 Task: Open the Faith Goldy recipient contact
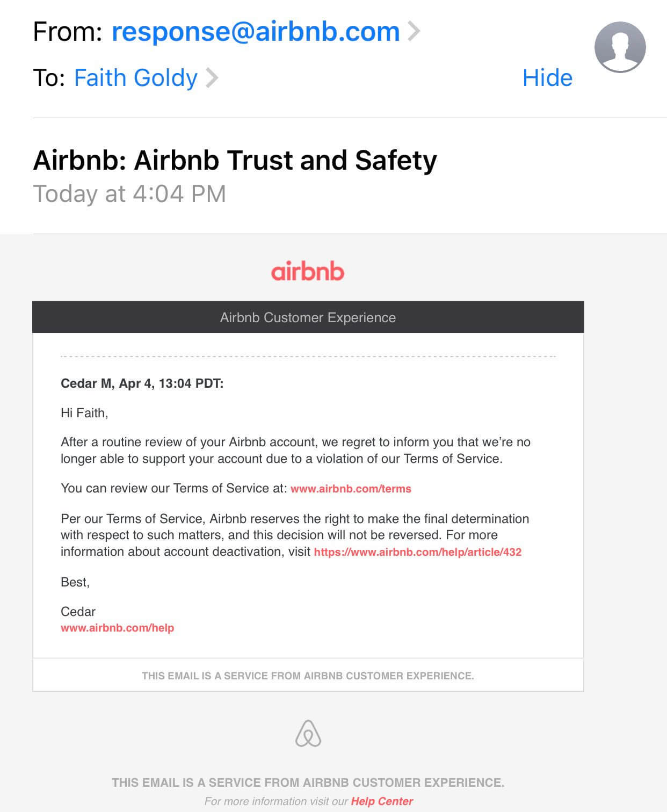136,78
